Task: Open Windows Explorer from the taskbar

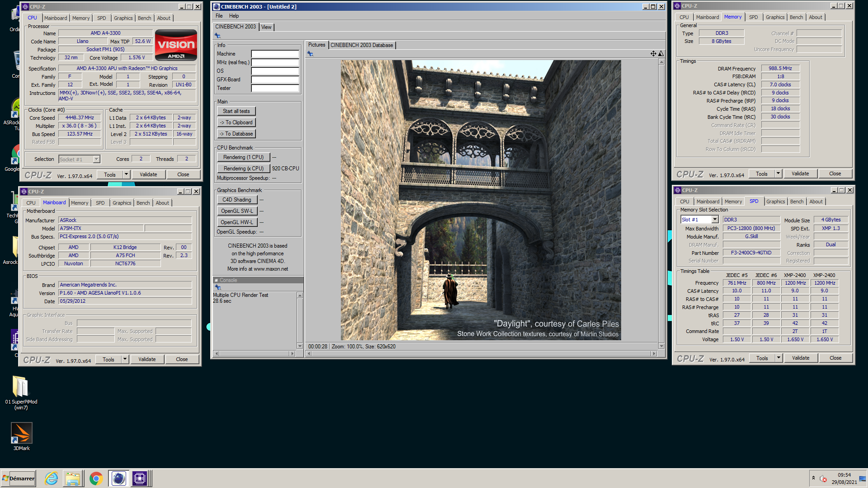Action: (73, 479)
